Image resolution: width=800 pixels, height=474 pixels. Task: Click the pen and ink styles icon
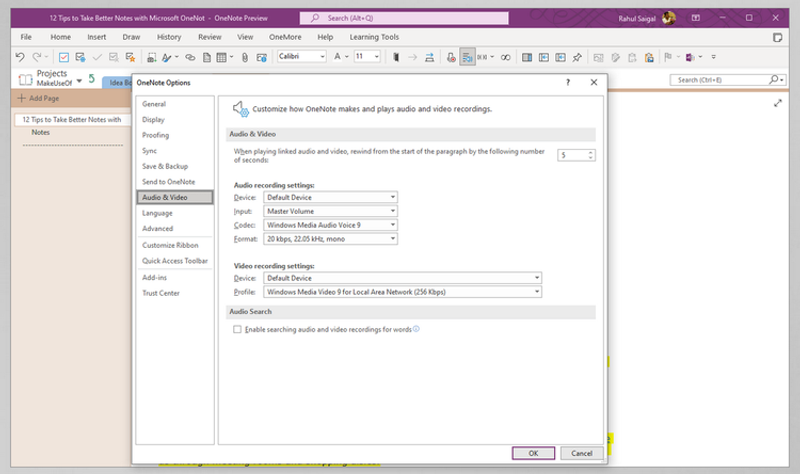pyautogui.click(x=167, y=57)
